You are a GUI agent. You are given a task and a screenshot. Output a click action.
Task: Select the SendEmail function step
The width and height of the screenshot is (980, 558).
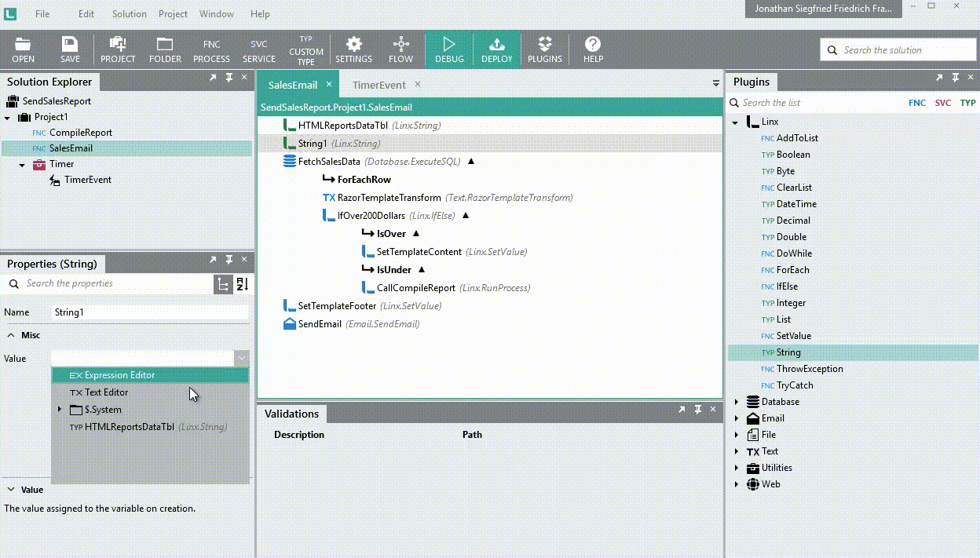(320, 324)
